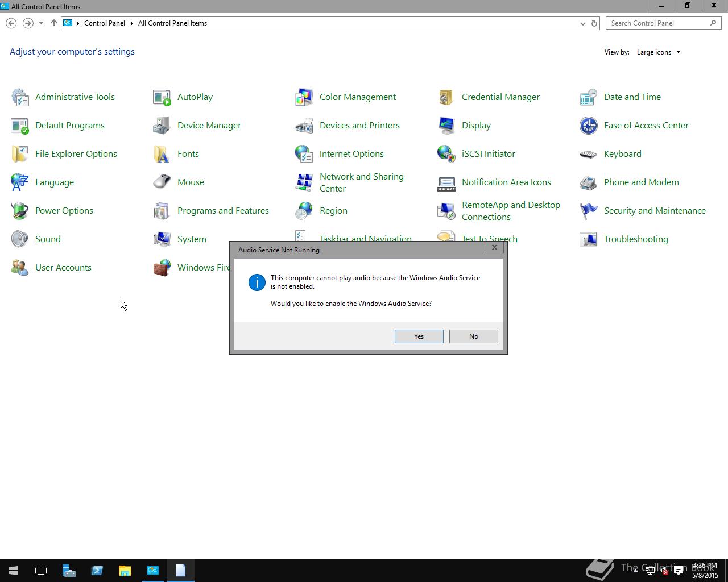This screenshot has width=728, height=582.
Task: Open the Ease of Access Center icon
Action: 589,126
